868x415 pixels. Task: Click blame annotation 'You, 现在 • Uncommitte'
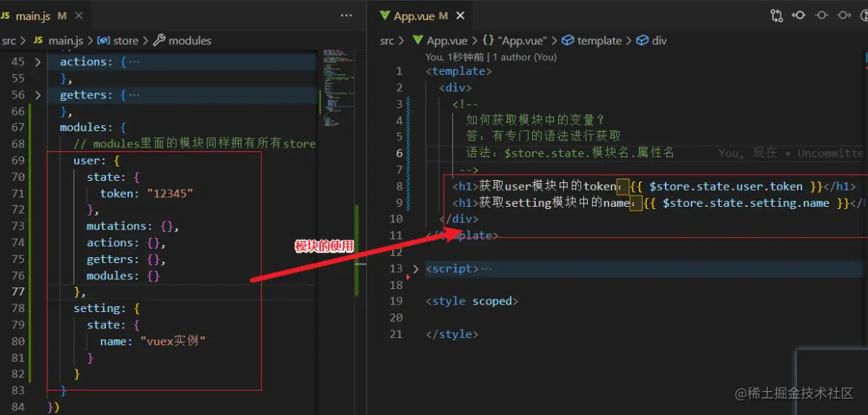pyautogui.click(x=790, y=153)
